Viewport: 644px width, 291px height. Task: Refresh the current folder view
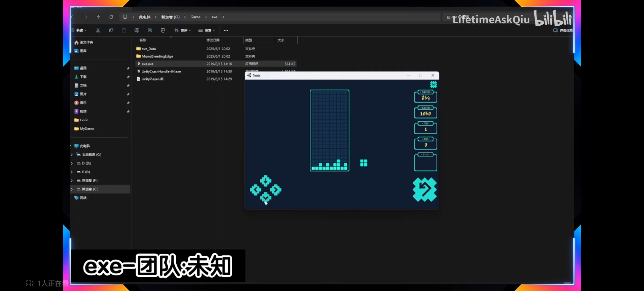point(111,17)
